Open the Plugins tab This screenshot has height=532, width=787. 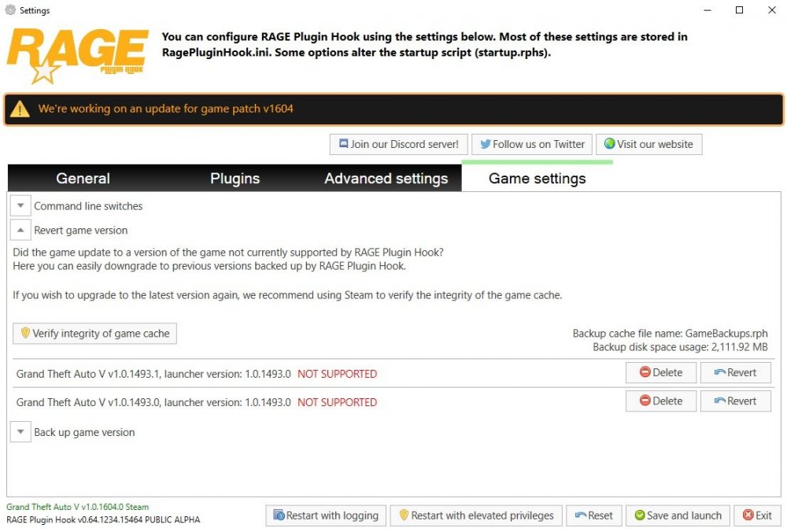point(235,178)
